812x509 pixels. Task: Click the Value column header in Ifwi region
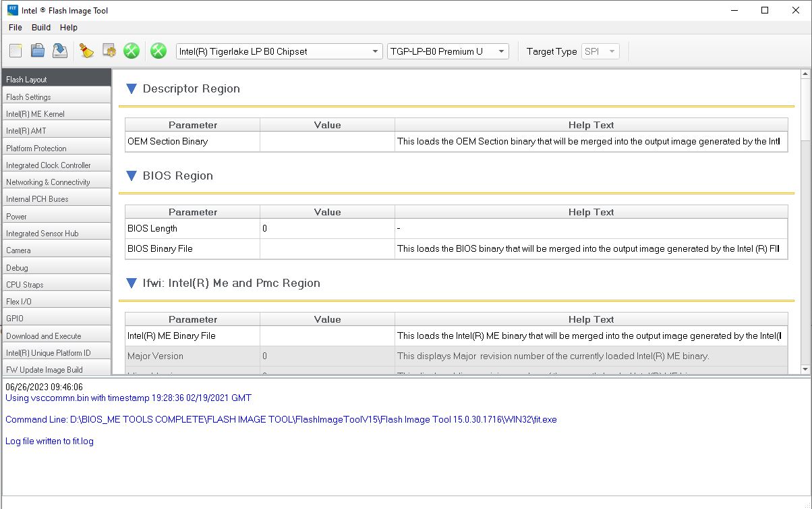(x=327, y=319)
